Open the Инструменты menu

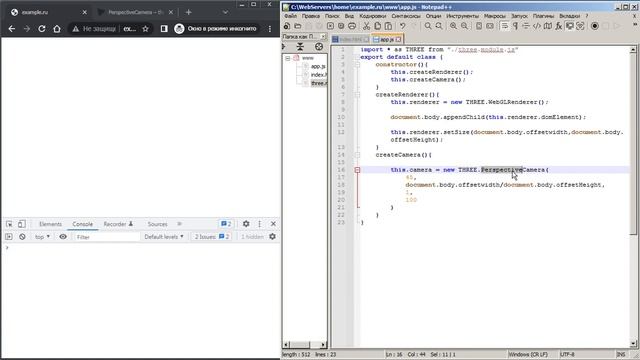tap(462, 16)
